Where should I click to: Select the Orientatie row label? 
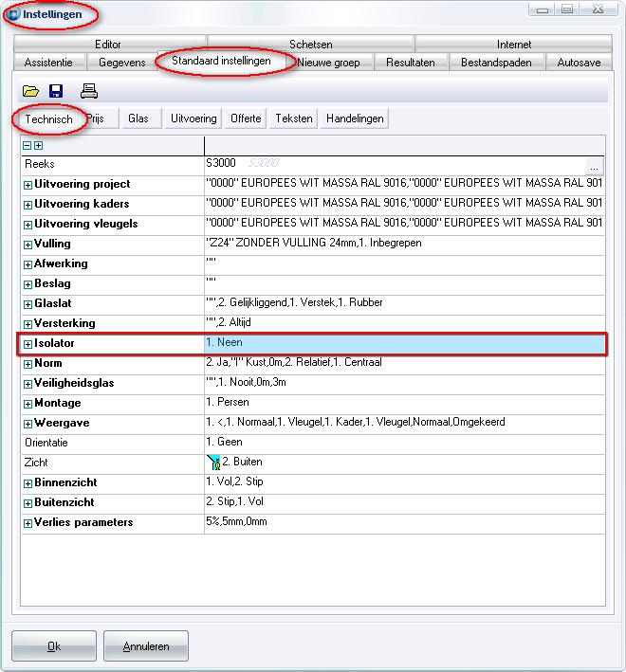(x=46, y=443)
